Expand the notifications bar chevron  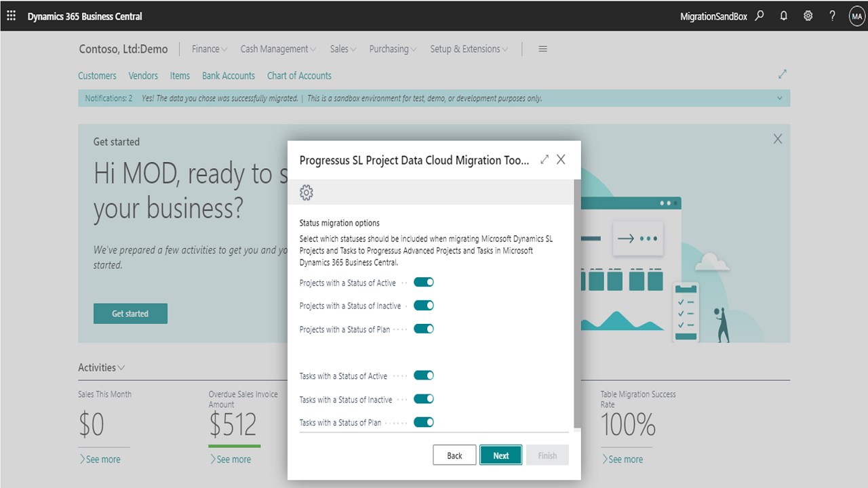click(x=780, y=98)
